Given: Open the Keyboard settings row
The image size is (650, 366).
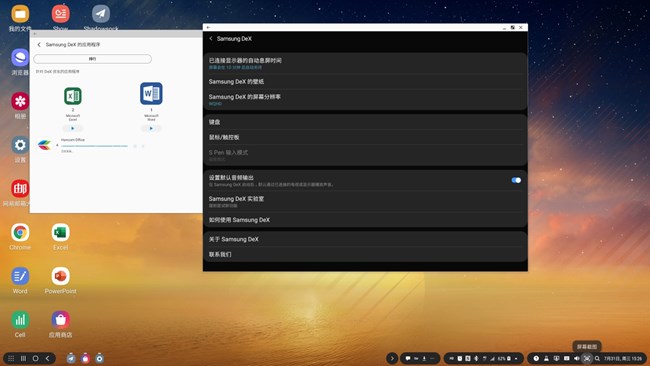Looking at the screenshot, I should pos(365,122).
